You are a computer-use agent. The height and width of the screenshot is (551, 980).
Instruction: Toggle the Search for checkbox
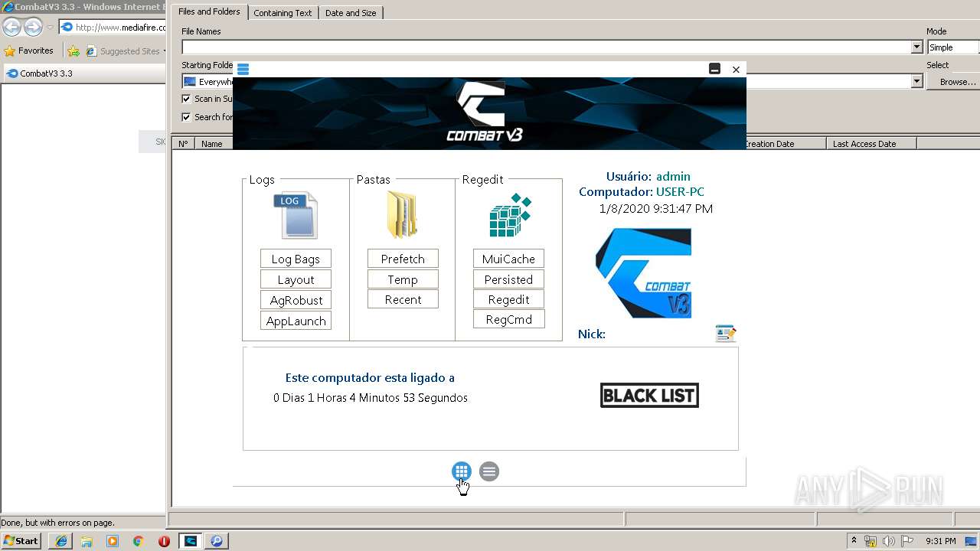(x=186, y=117)
